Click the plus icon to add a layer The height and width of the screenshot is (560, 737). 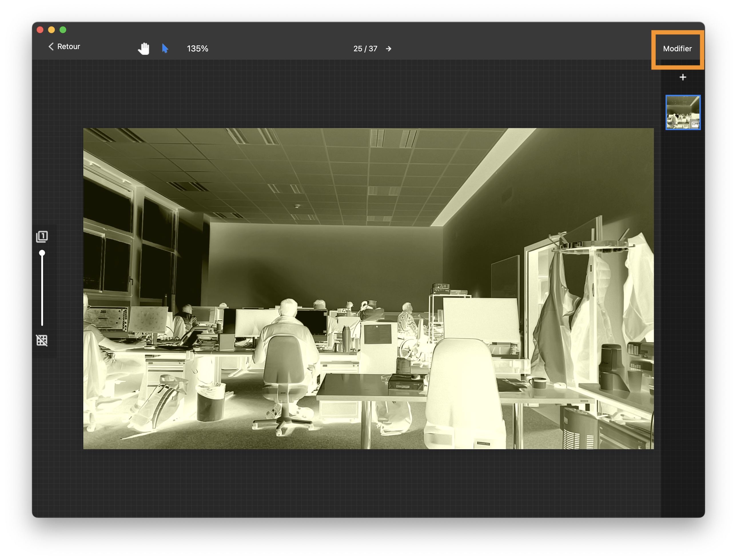[683, 77]
